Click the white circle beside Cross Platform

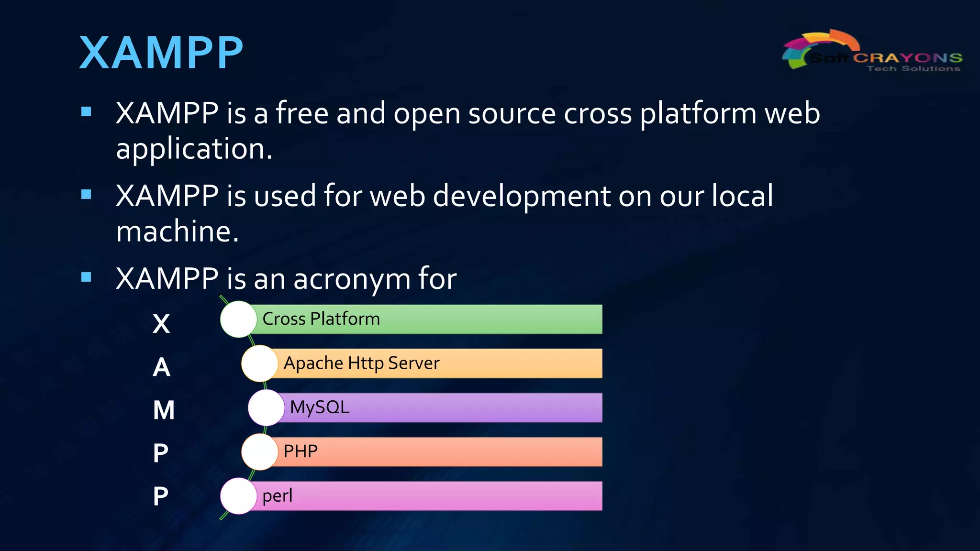coord(238,319)
